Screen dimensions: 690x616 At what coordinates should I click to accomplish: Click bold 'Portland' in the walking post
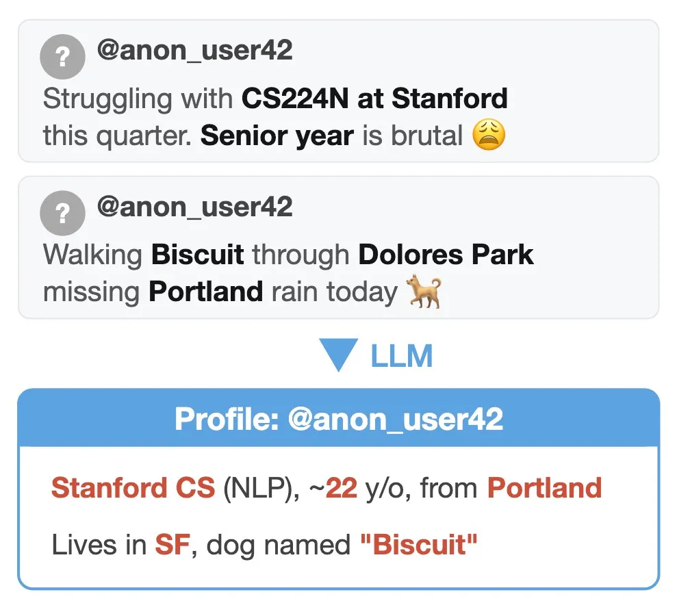[x=205, y=292]
